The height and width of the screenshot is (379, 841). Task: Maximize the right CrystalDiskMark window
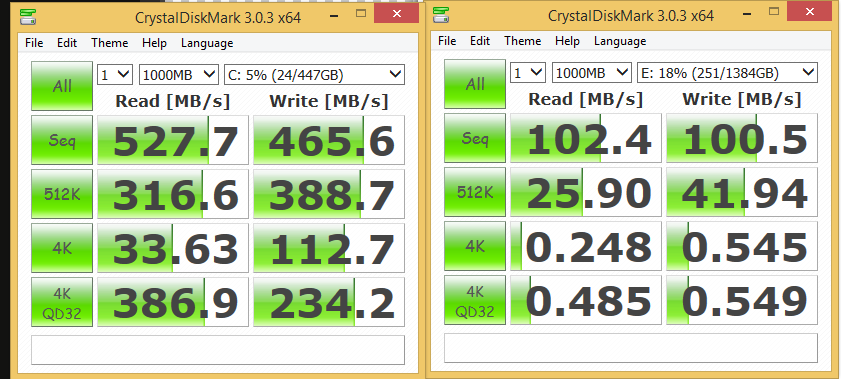774,12
